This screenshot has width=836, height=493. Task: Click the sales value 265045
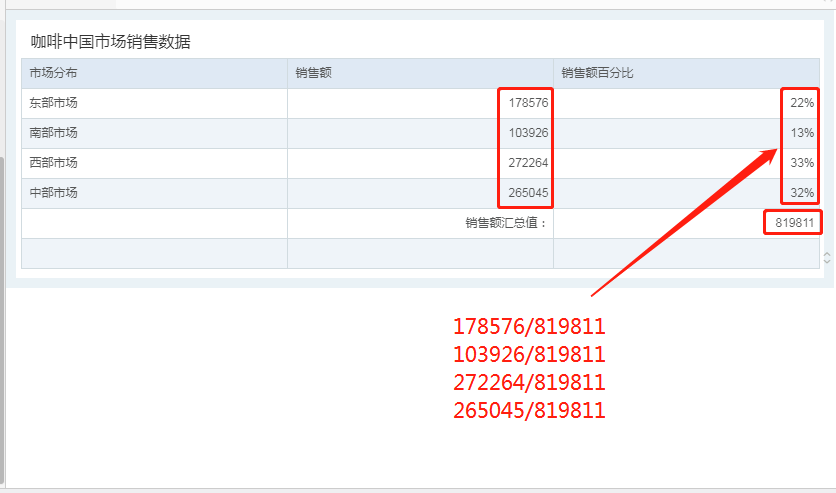pyautogui.click(x=528, y=192)
